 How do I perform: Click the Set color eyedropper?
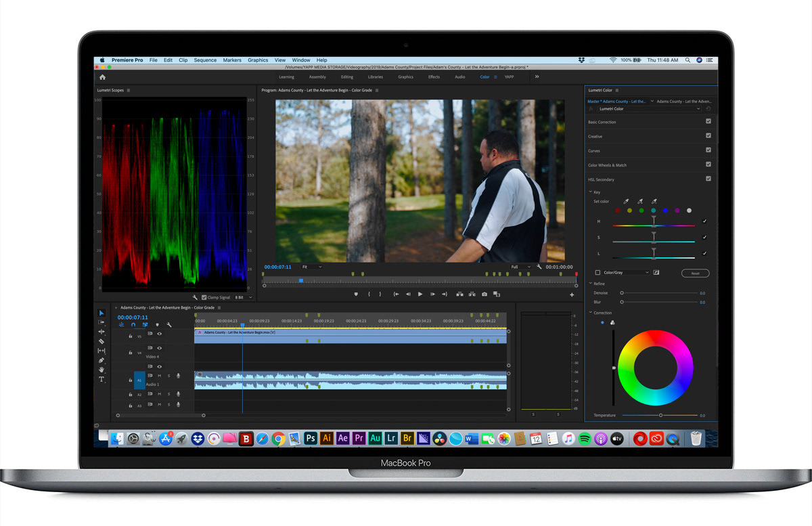pos(626,201)
